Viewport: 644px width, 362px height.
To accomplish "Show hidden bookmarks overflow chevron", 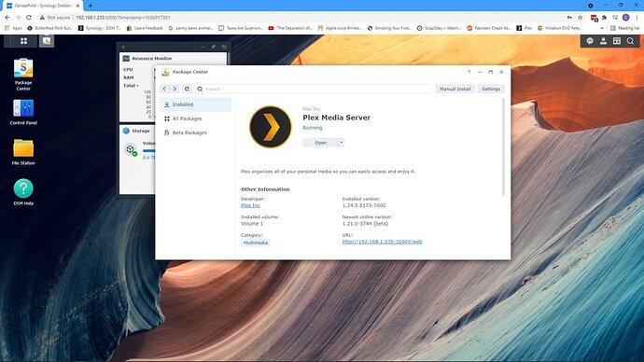I will point(602,28).
